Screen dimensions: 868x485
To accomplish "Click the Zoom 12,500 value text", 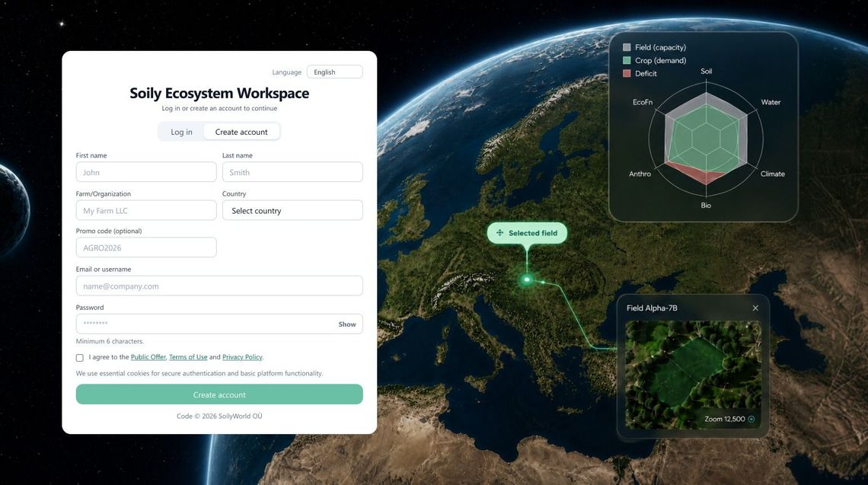I will click(x=725, y=419).
